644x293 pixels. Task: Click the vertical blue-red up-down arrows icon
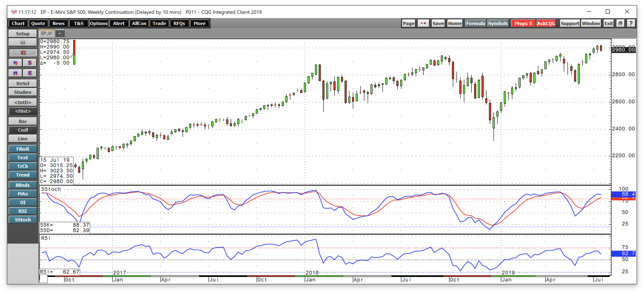coord(30,63)
